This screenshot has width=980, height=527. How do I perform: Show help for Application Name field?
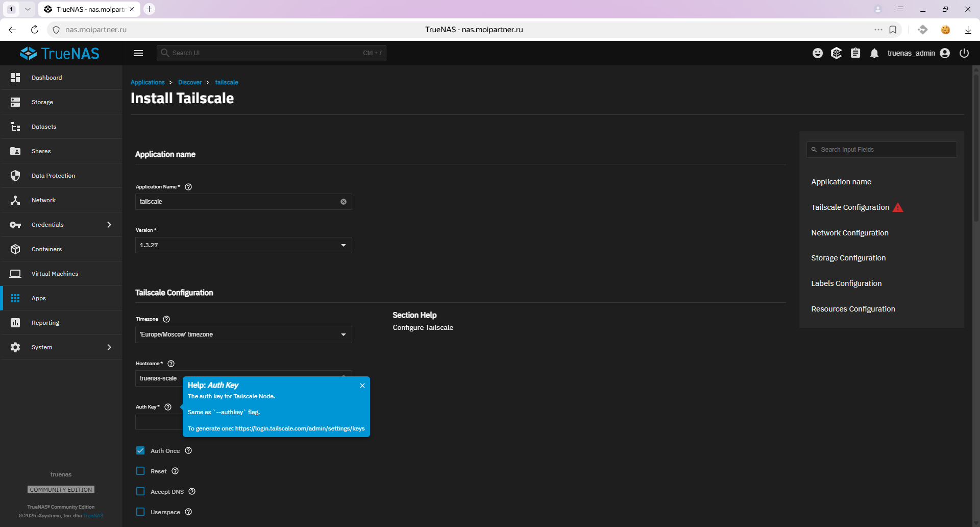(x=188, y=187)
